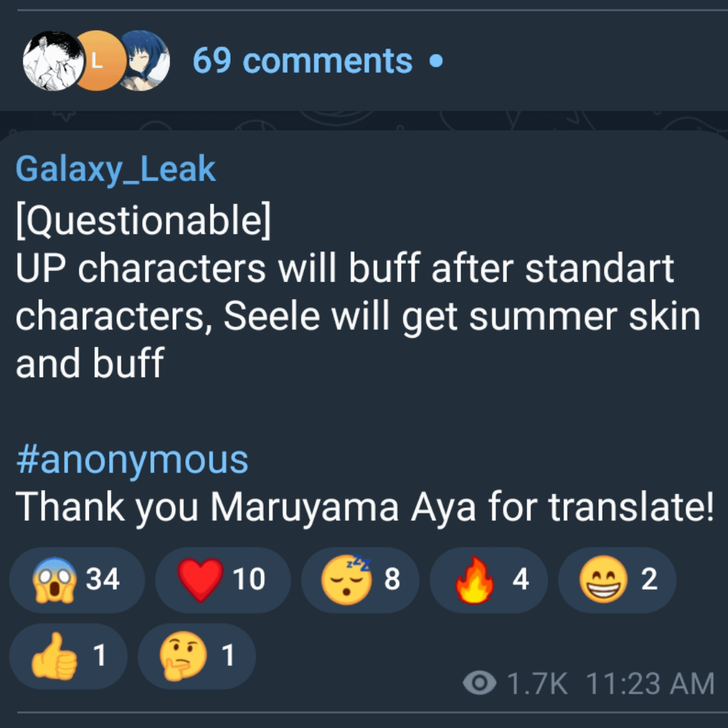Screen dimensions: 728x728
Task: Add the grinning face reaction
Action: coord(617,580)
